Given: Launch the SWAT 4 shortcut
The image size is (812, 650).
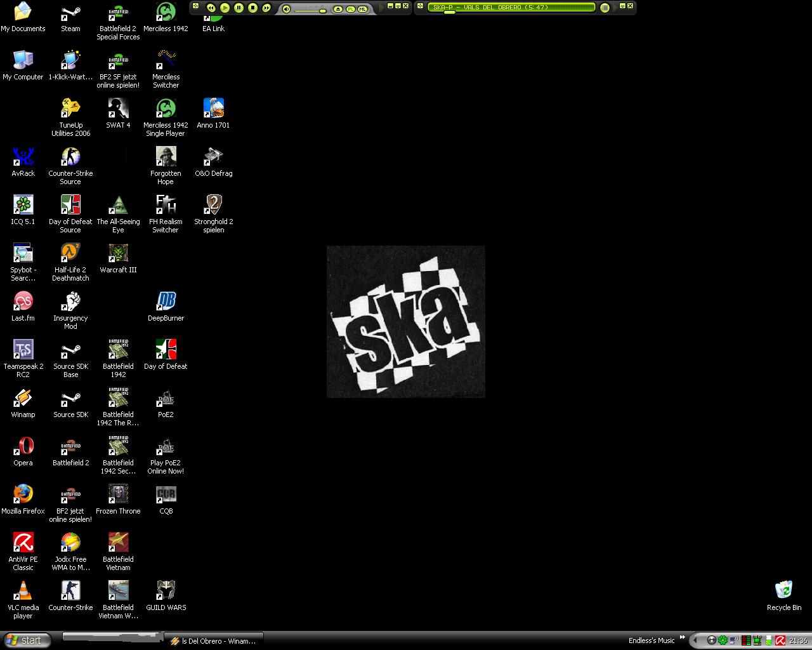Looking at the screenshot, I should tap(118, 114).
